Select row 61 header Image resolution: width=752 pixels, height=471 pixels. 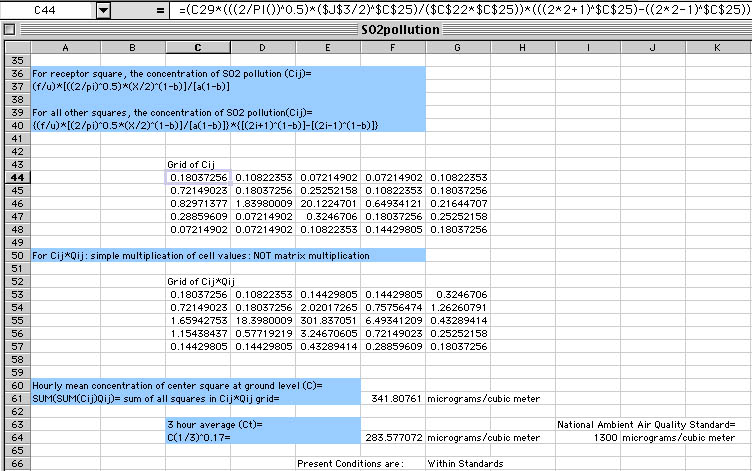click(x=18, y=399)
